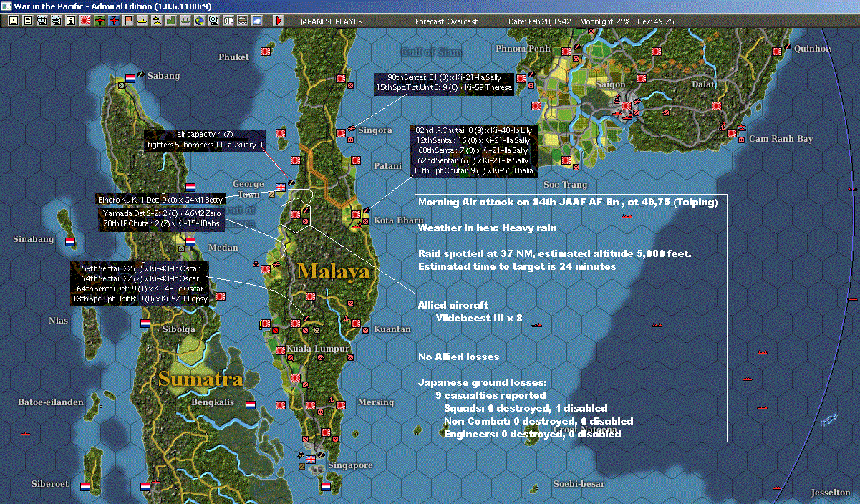Select the British flag near George Town
The height and width of the screenshot is (504, 860).
pyautogui.click(x=281, y=187)
